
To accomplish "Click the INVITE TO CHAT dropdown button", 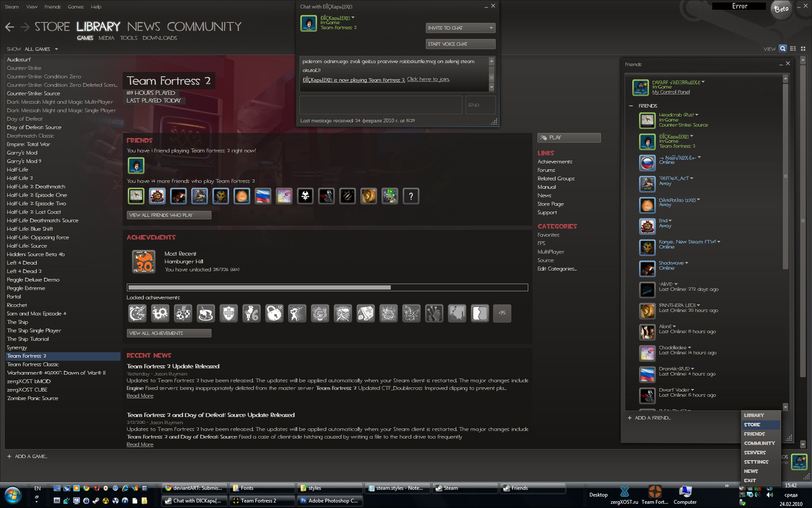I will coord(460,28).
